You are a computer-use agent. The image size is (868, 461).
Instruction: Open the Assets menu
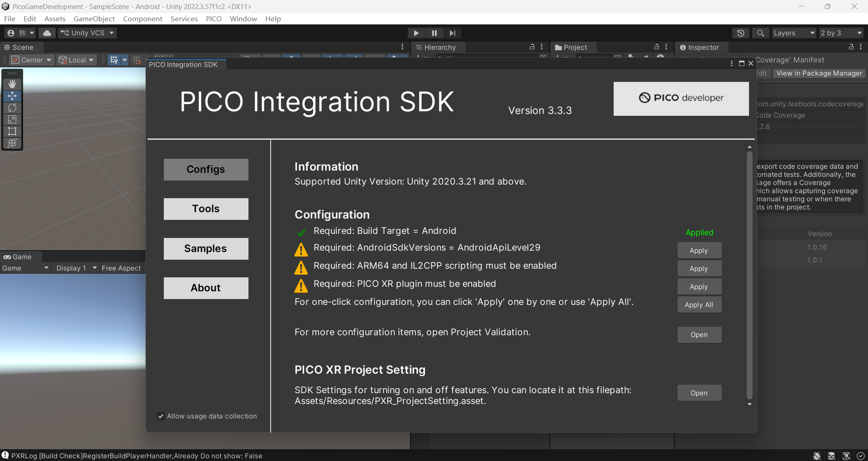[x=55, y=19]
